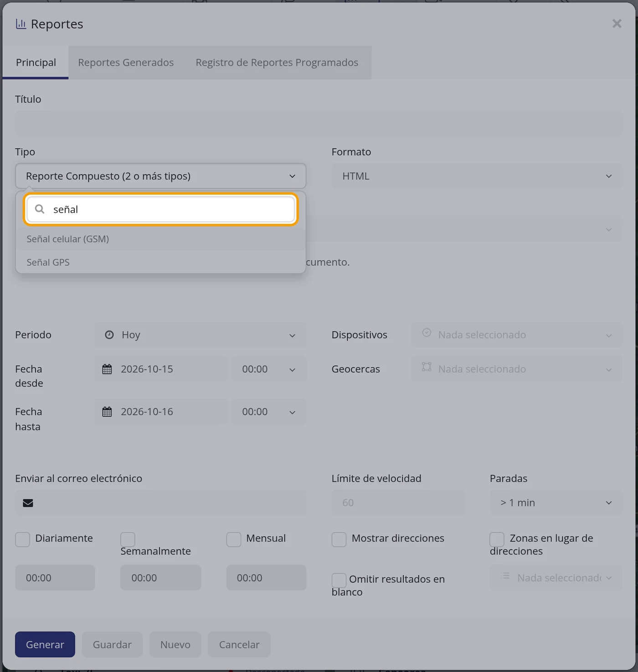Viewport: 638px width, 672px height.
Task: Open the Periodo Hoy dropdown
Action: click(201, 335)
